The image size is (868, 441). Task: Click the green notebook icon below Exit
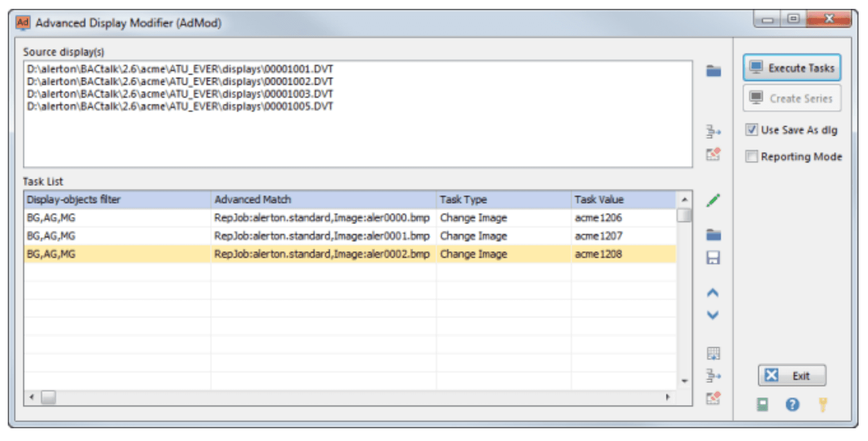coord(763,405)
